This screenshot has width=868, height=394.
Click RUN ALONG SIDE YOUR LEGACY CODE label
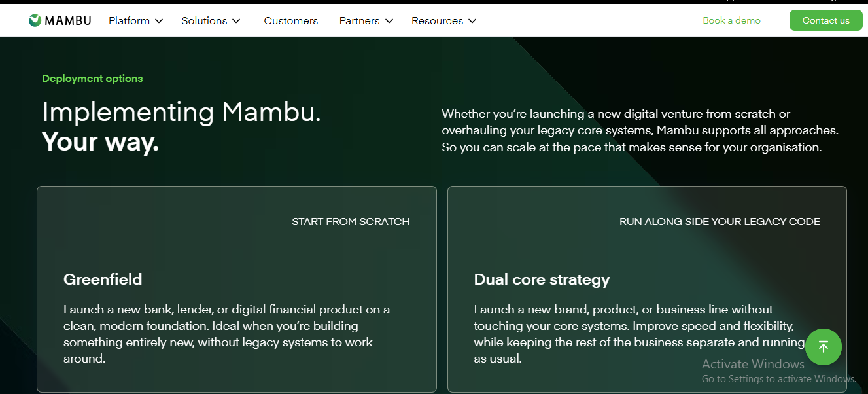[720, 222]
